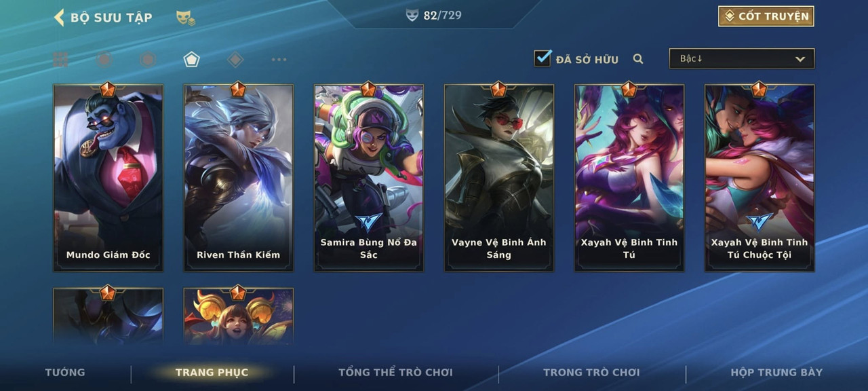Open the Trong Trò Chơi tab
Image resolution: width=868 pixels, height=391 pixels.
[591, 372]
